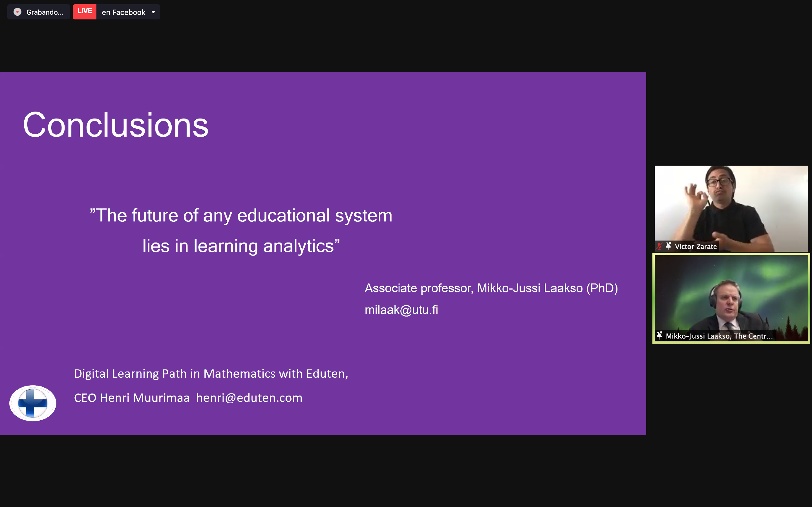Click the pin icon on Victor Zarate's video
Image resolution: width=812 pixels, height=507 pixels.
[x=668, y=246]
